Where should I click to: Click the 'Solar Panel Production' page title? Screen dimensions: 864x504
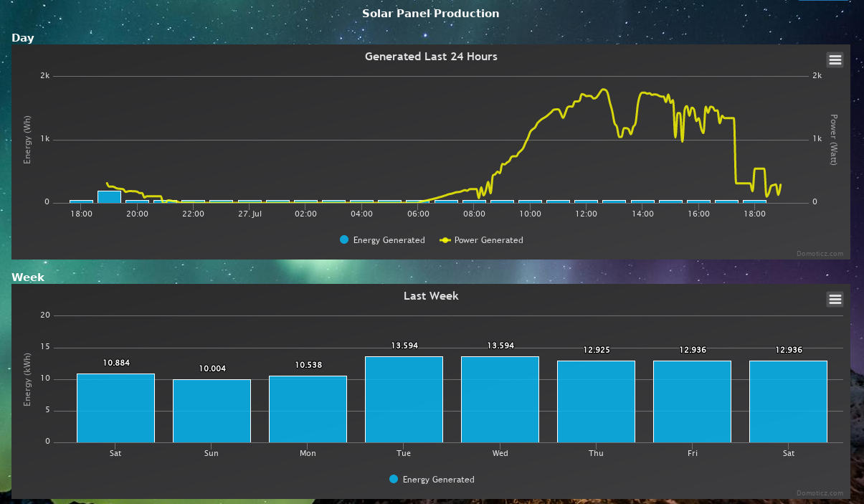point(430,14)
